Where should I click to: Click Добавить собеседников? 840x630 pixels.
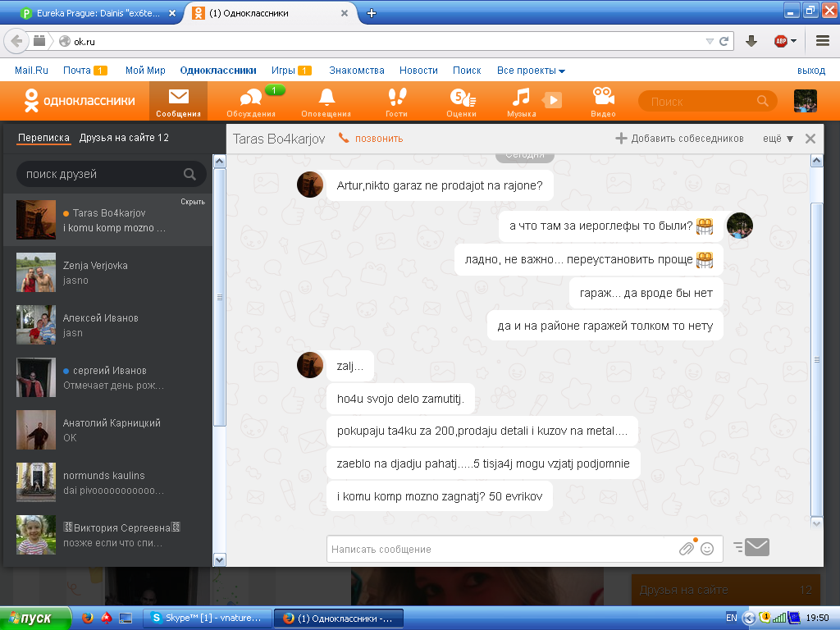pos(679,138)
